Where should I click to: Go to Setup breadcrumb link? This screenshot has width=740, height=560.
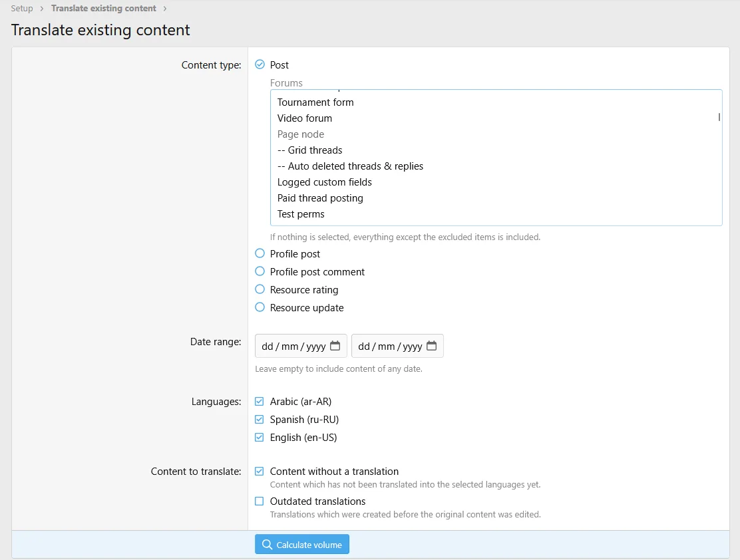pos(22,9)
